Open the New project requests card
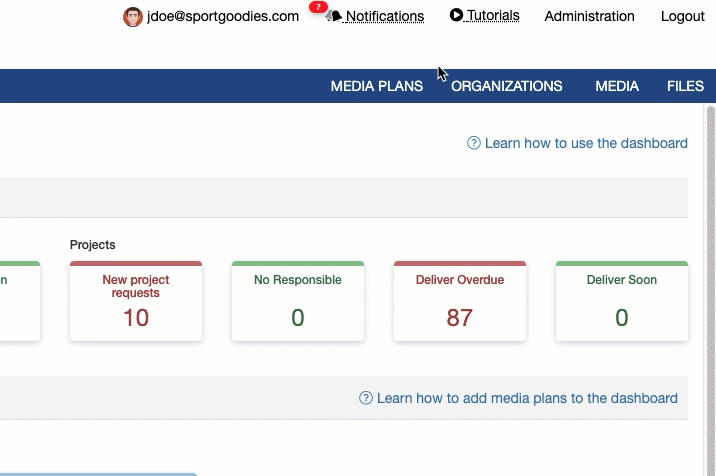Viewport: 716px width, 476px height. pyautogui.click(x=136, y=301)
